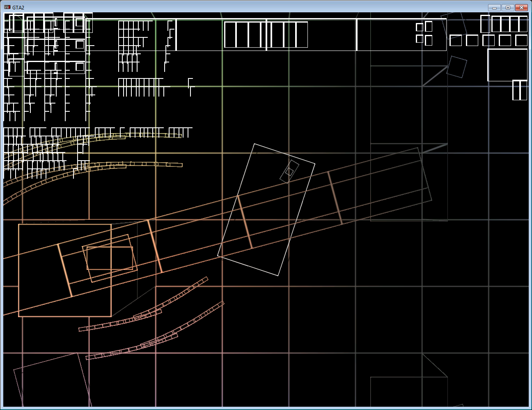Click the last square in the five-square white row

[521, 40]
